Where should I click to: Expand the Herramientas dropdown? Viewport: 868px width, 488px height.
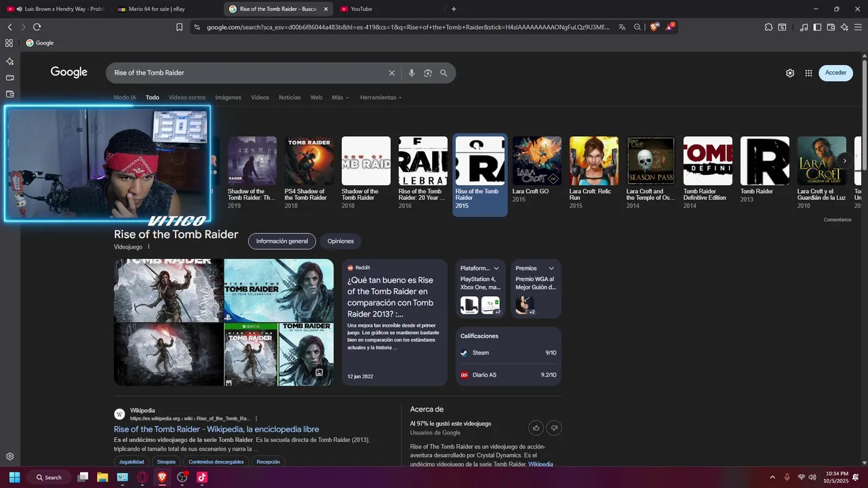[380, 98]
